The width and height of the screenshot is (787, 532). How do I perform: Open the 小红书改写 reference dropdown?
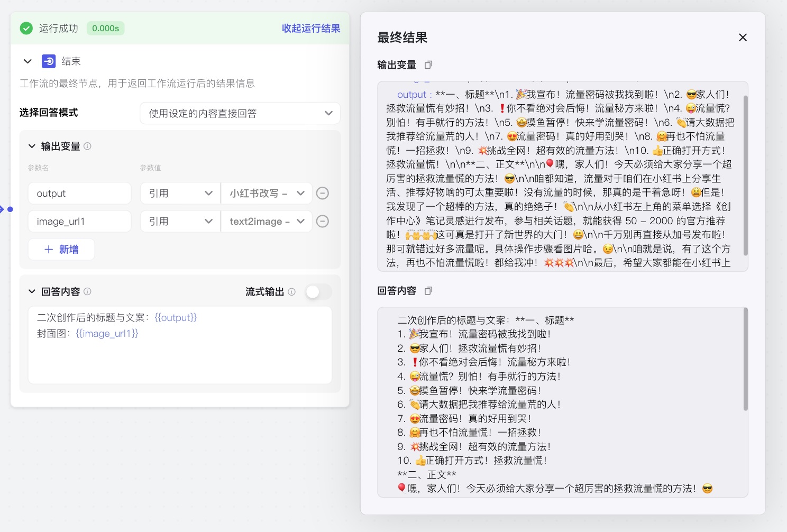point(267,194)
